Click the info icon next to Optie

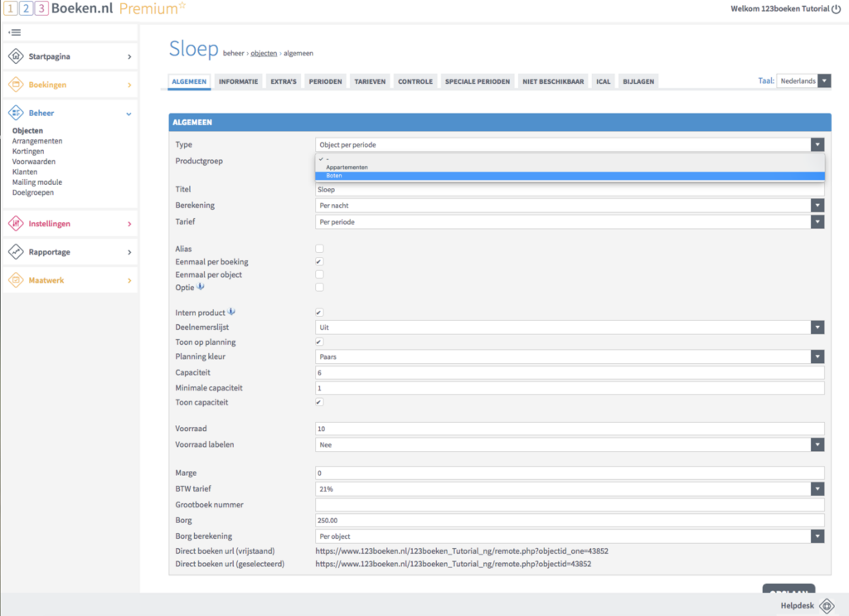tap(201, 286)
